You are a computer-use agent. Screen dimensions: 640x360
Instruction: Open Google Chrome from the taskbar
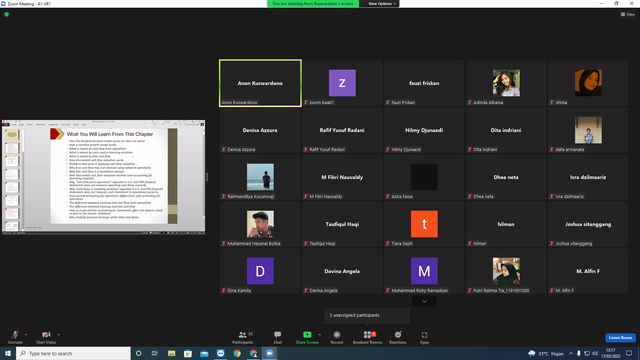(237, 353)
